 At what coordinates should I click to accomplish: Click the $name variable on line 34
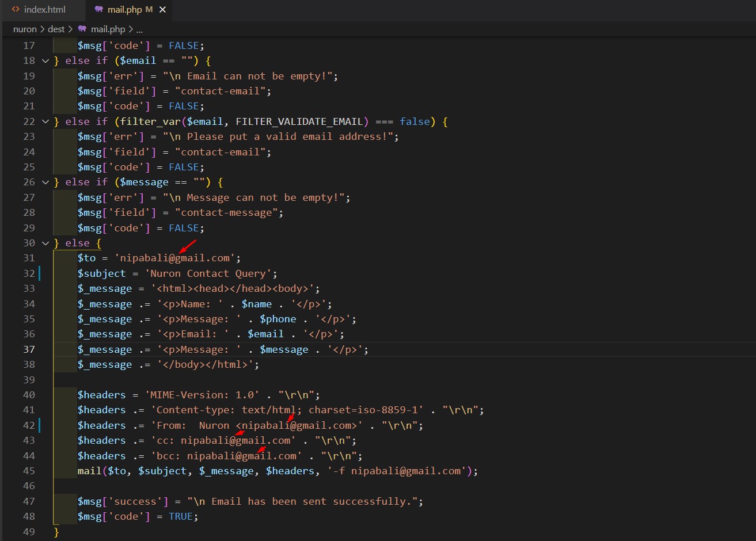coord(257,304)
